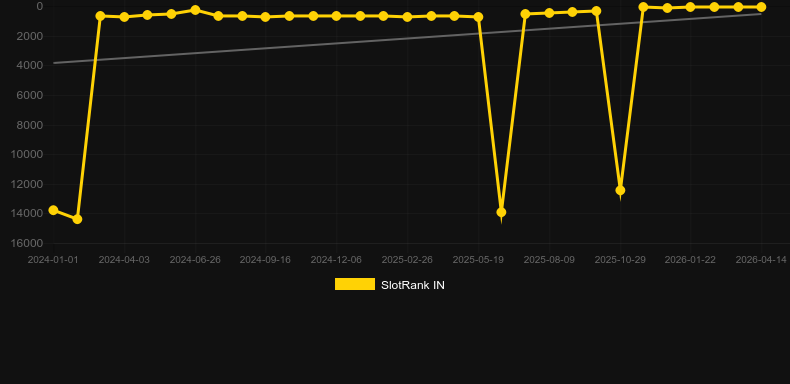Viewport: 790px width, 384px height.
Task: Click the SlotRank IN legend label
Action: click(413, 285)
